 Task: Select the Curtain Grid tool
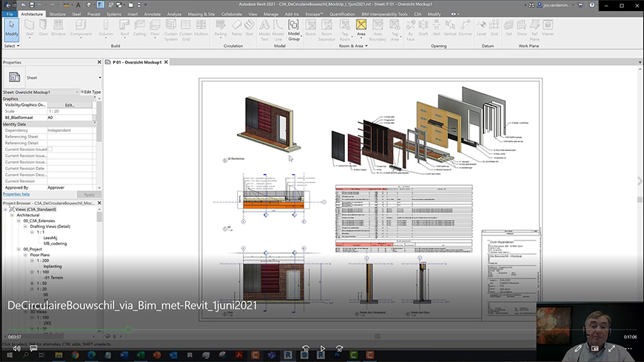(186, 30)
